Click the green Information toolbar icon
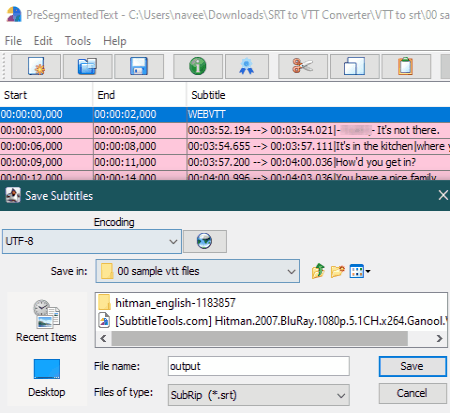 pyautogui.click(x=198, y=66)
